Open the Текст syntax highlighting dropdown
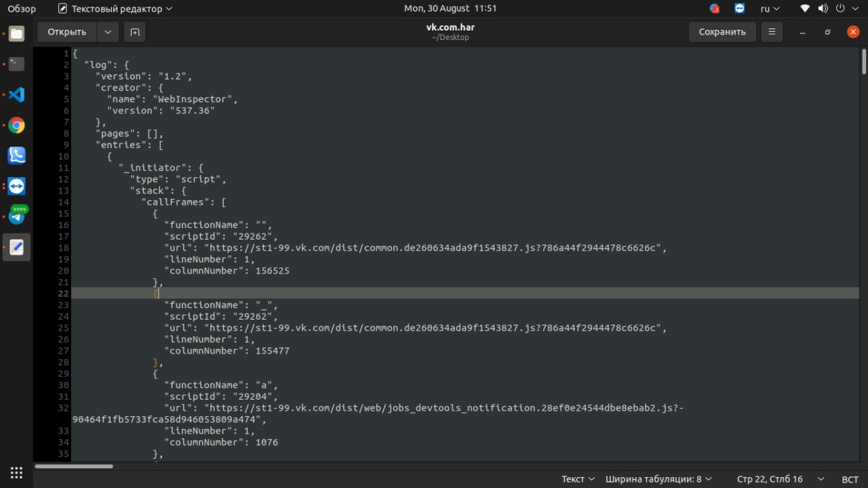The height and width of the screenshot is (488, 868). pos(578,479)
